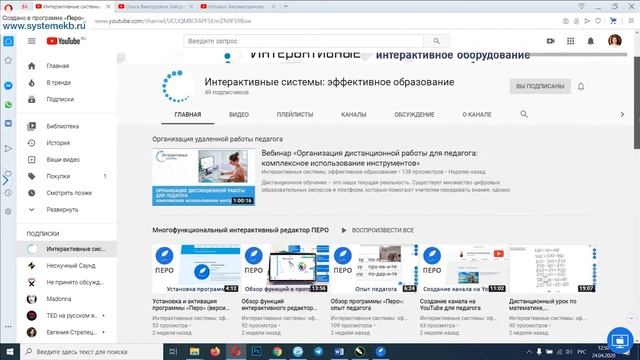Open the Установка программы video thumbnail

pyautogui.click(x=196, y=269)
